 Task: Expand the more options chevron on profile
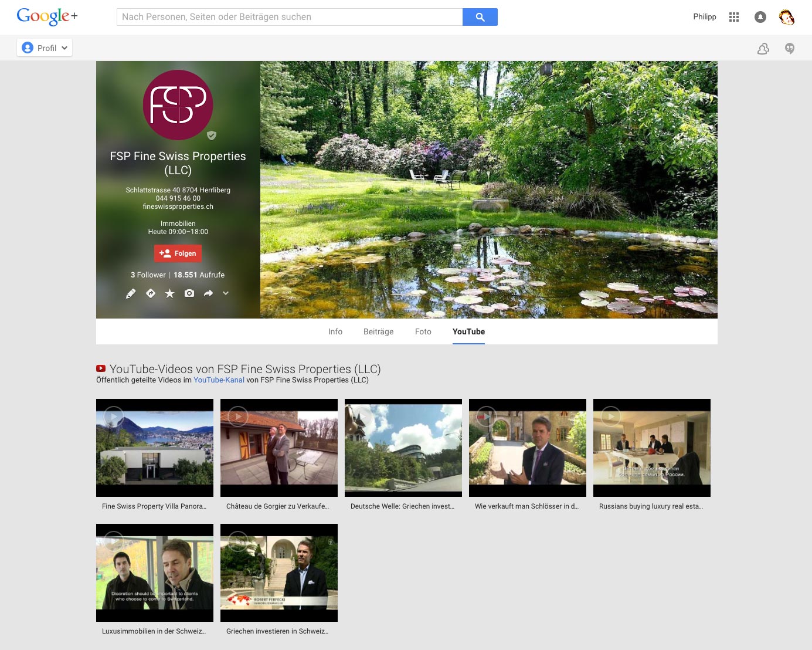click(226, 293)
